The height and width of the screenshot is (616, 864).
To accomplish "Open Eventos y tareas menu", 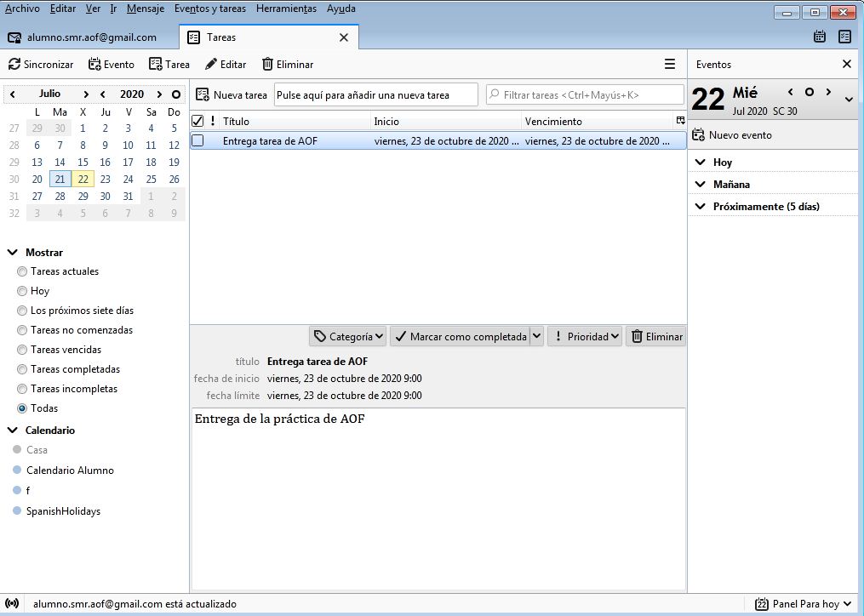I will 210,9.
